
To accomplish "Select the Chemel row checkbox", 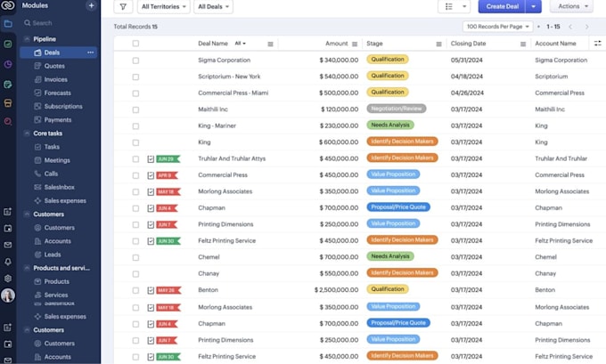I will point(135,257).
